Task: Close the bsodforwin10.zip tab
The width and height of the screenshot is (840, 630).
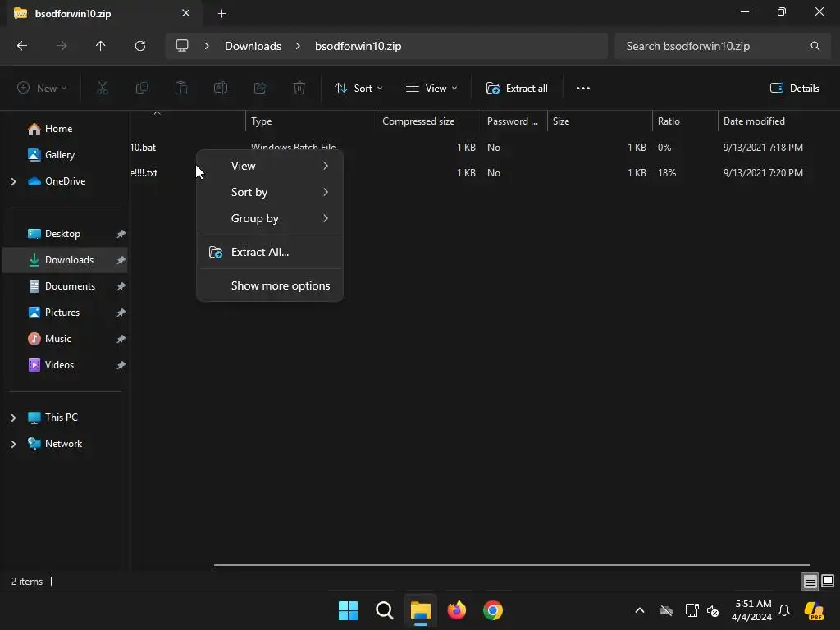Action: [185, 13]
